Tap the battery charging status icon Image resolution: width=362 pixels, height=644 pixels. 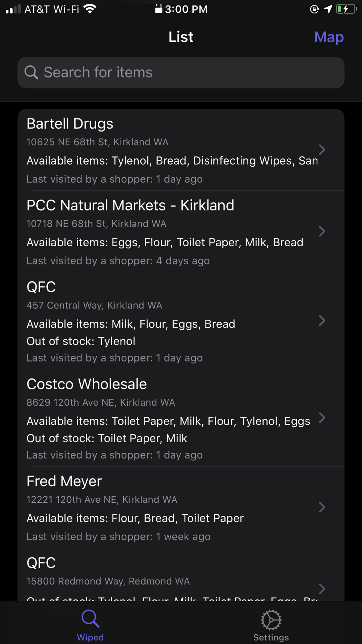(x=346, y=9)
